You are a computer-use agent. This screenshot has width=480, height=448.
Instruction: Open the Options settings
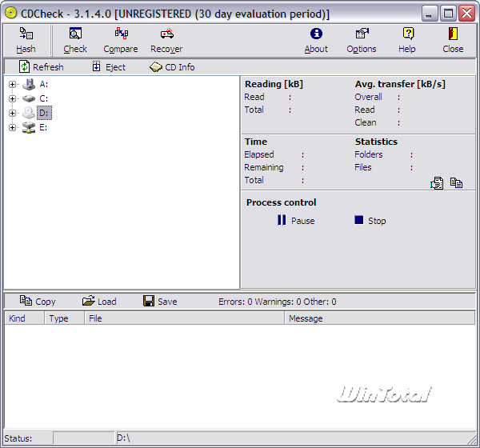[x=362, y=41]
